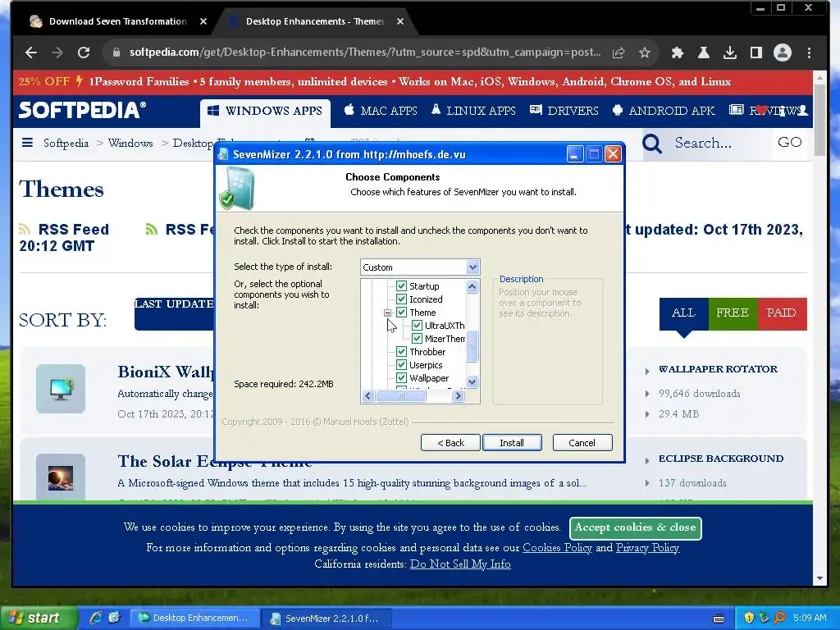Expand the Eclipse Background arrow on Softpedia
This screenshot has width=840, height=630.
click(x=647, y=460)
